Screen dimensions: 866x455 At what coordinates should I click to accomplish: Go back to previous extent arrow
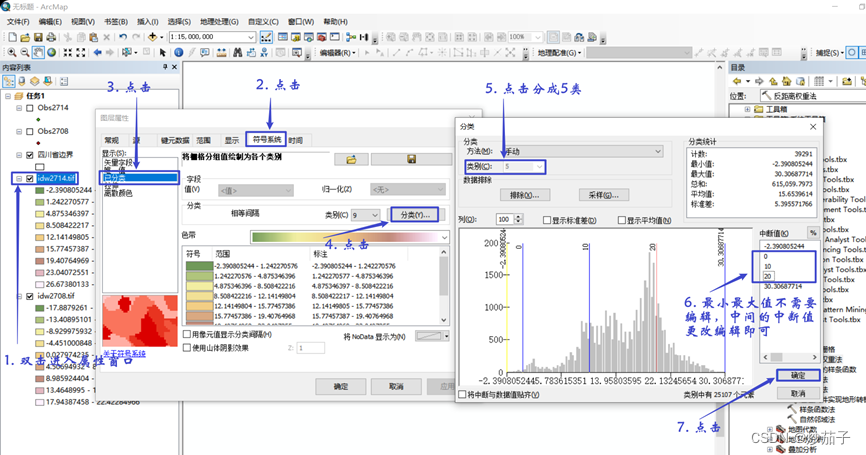pos(98,52)
